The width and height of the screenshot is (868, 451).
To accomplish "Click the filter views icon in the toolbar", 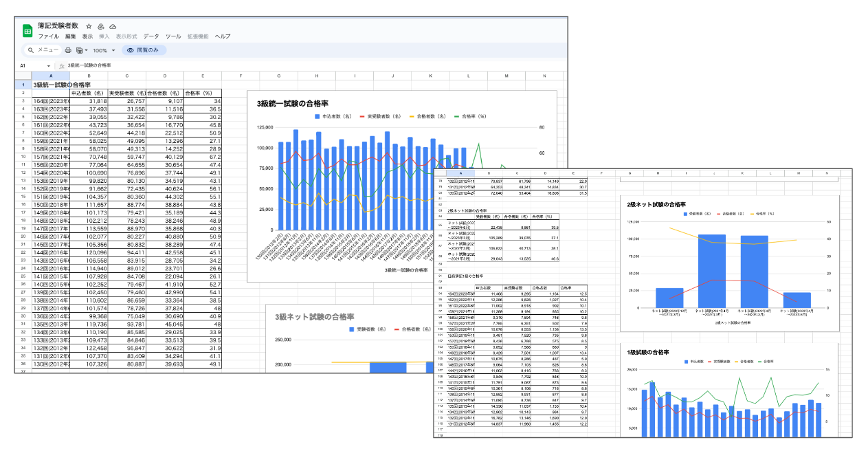I will [x=79, y=50].
